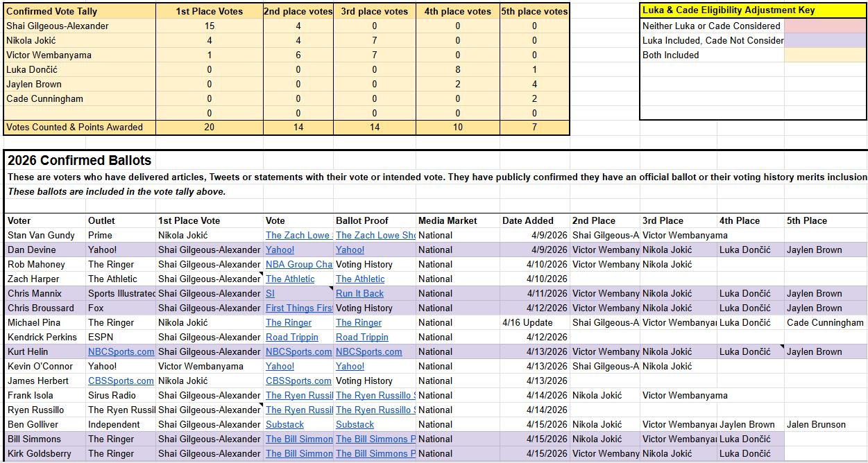
Task: Select the total 20 first-place votes cell
Action: click(210, 127)
